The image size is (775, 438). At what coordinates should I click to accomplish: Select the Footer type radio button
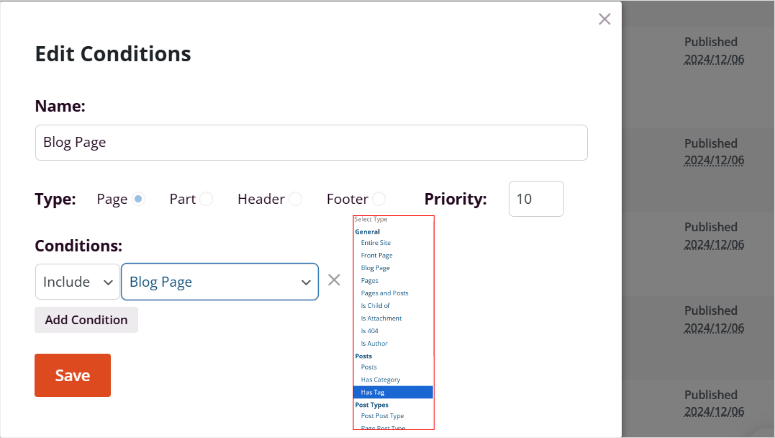pos(379,199)
